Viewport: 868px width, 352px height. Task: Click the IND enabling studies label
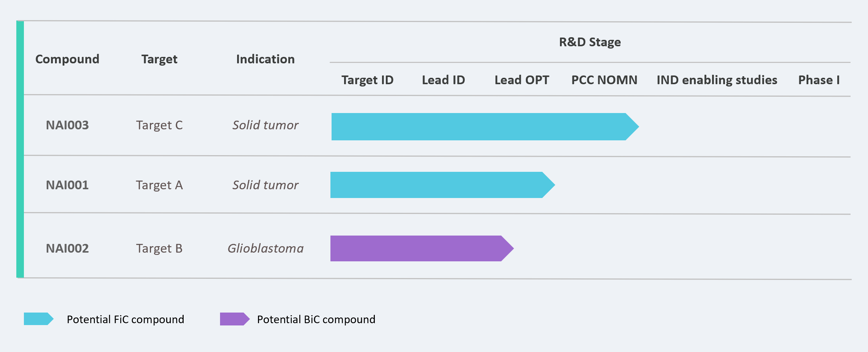[717, 80]
